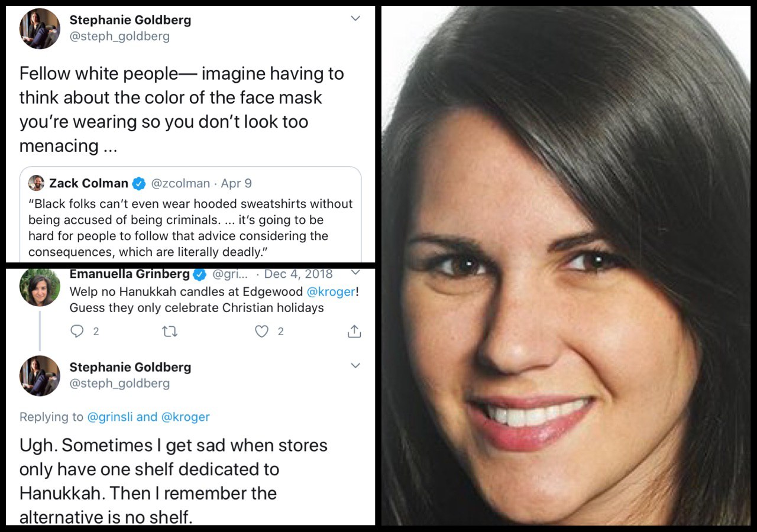
Task: Open Stephanie Goldberg's avatar on the reply tweet
Action: coord(40,375)
